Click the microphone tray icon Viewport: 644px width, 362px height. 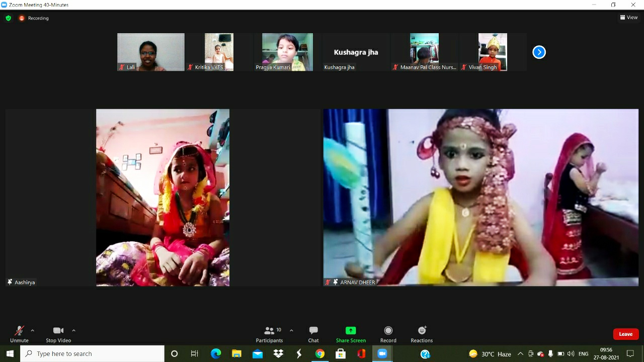551,354
